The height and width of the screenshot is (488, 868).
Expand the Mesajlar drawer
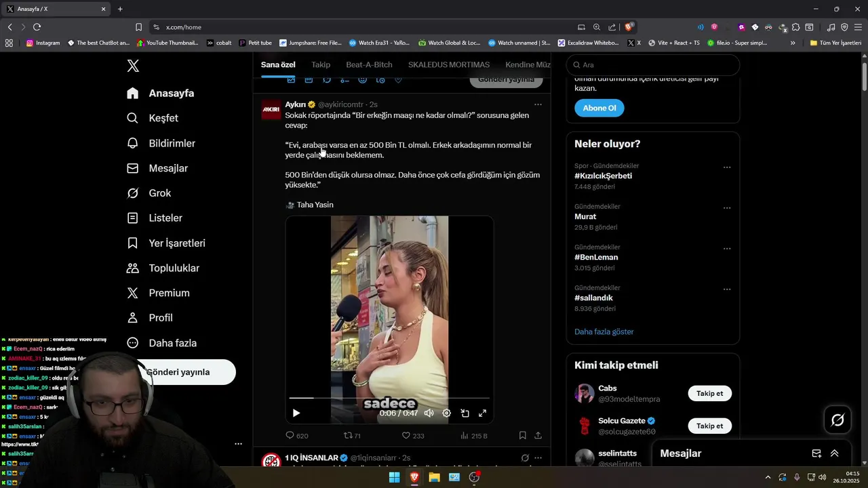click(835, 453)
